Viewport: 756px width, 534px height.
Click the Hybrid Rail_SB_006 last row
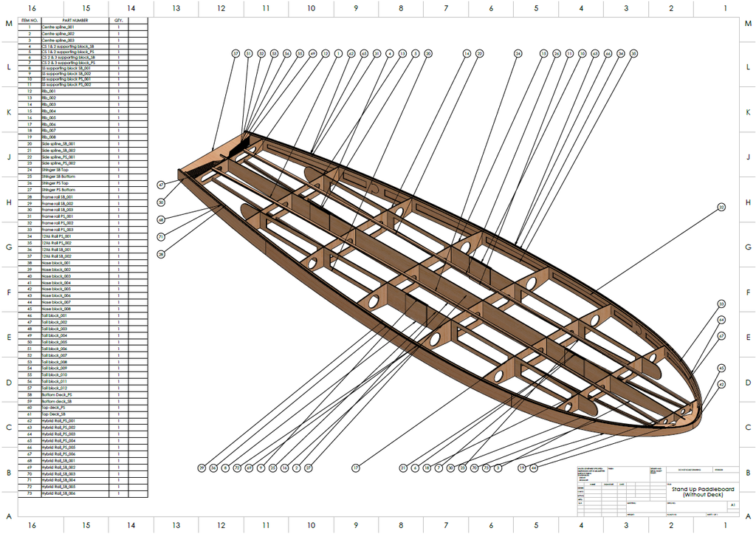point(61,493)
